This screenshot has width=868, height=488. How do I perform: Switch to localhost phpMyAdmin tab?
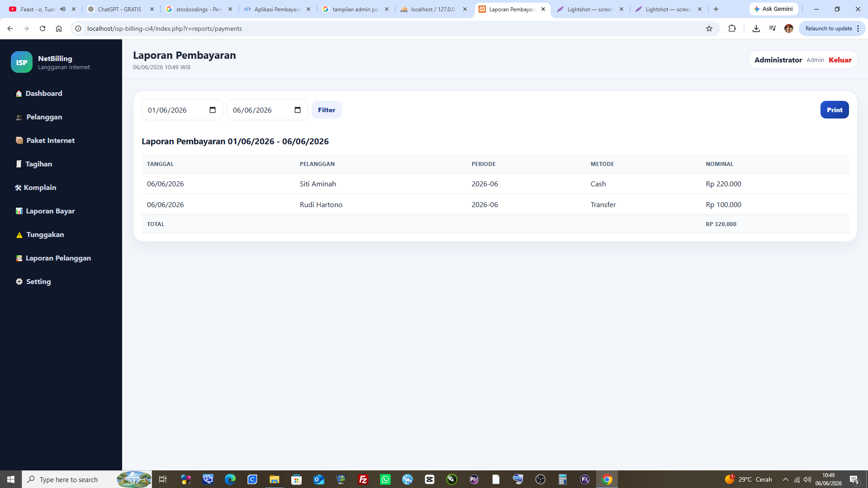pos(433,9)
